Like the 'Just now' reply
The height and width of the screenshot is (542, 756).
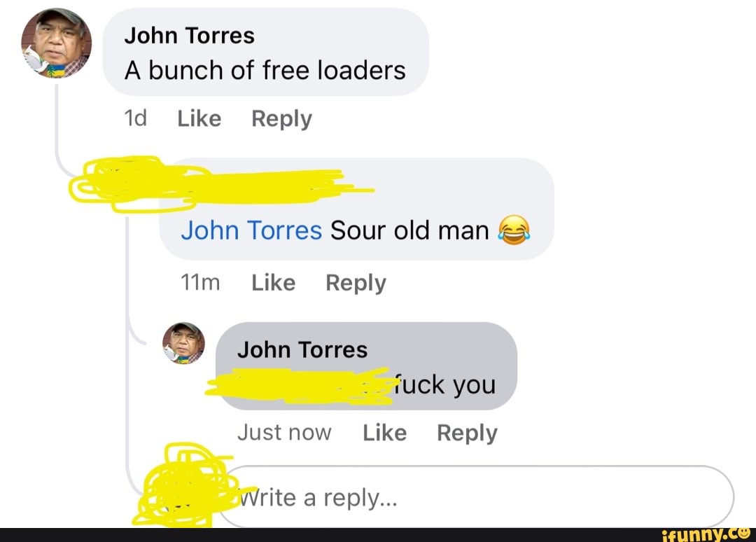click(385, 433)
